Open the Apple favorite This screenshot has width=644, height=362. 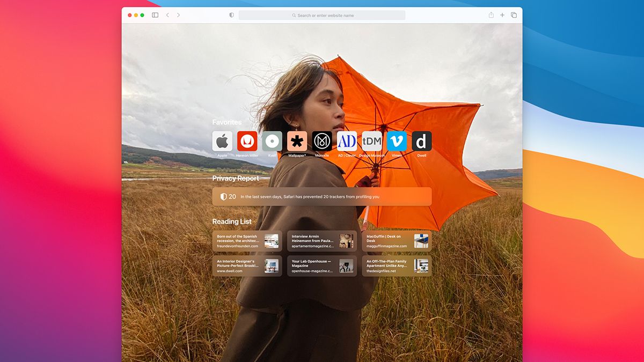click(222, 141)
